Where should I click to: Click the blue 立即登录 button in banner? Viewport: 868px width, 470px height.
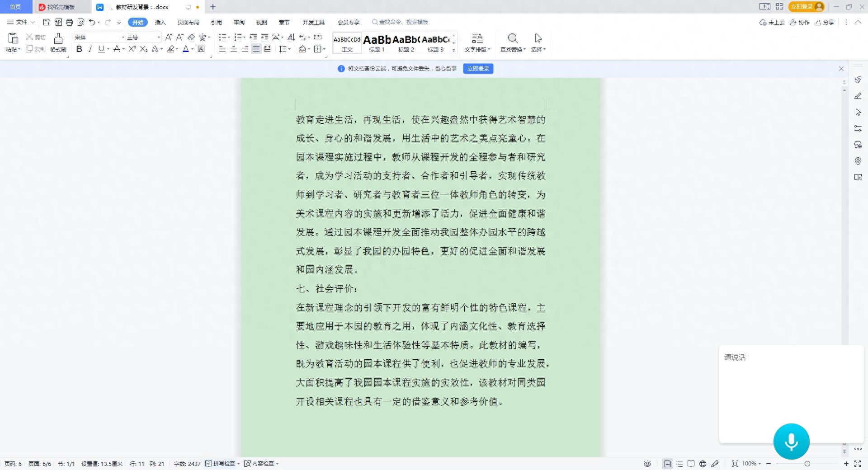[x=478, y=69]
